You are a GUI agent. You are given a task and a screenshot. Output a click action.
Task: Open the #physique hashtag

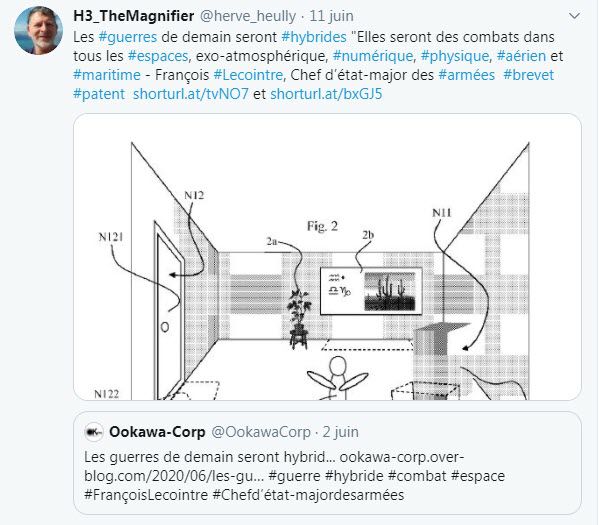455,56
